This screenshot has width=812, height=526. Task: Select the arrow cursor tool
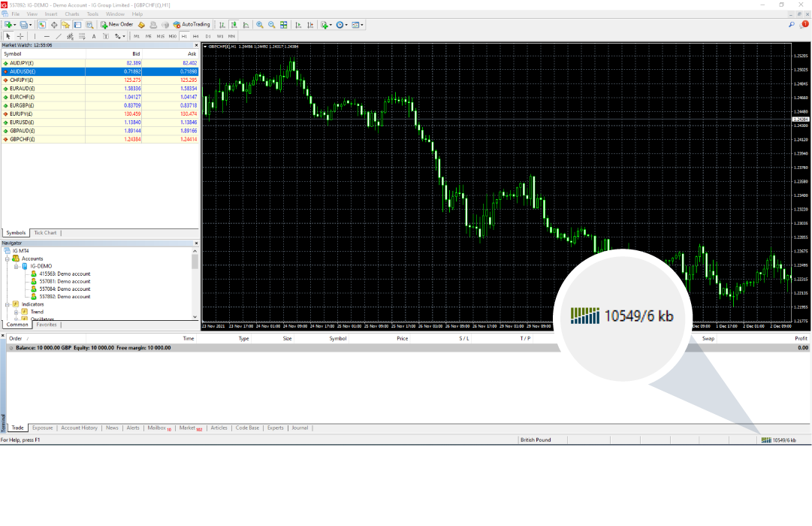click(8, 36)
